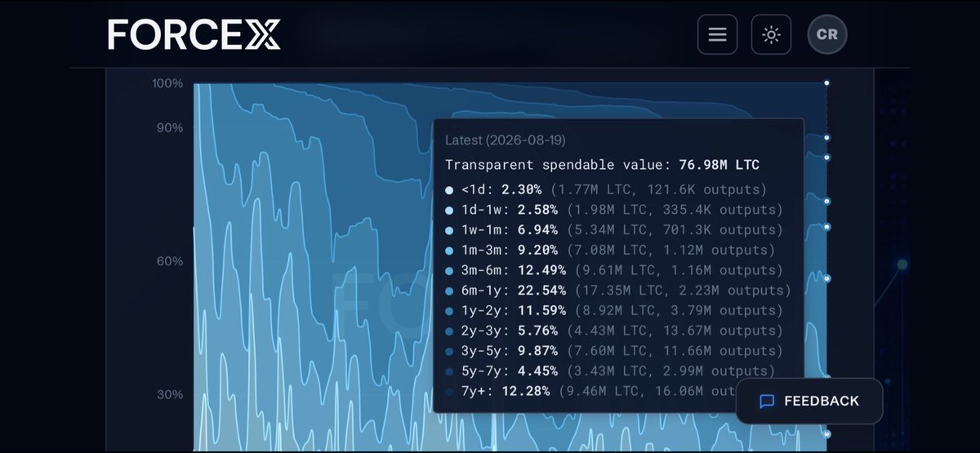
Task: Click the <1d legend color dot
Action: 449,190
